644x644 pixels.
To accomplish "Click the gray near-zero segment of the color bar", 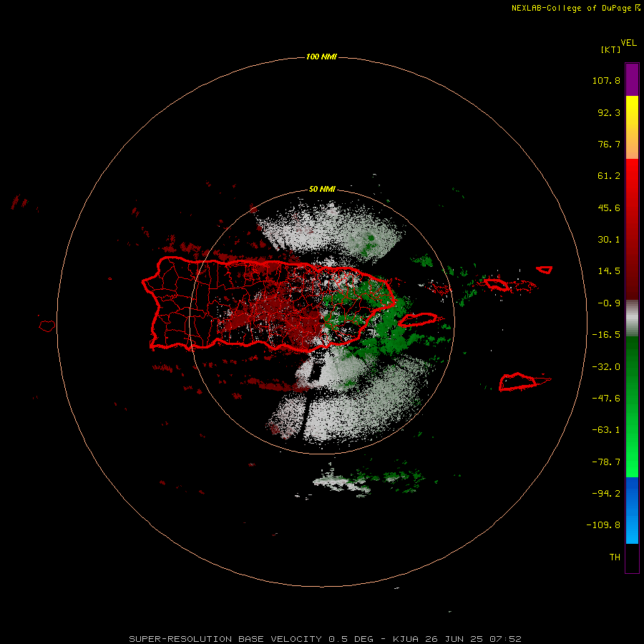I will tap(632, 318).
